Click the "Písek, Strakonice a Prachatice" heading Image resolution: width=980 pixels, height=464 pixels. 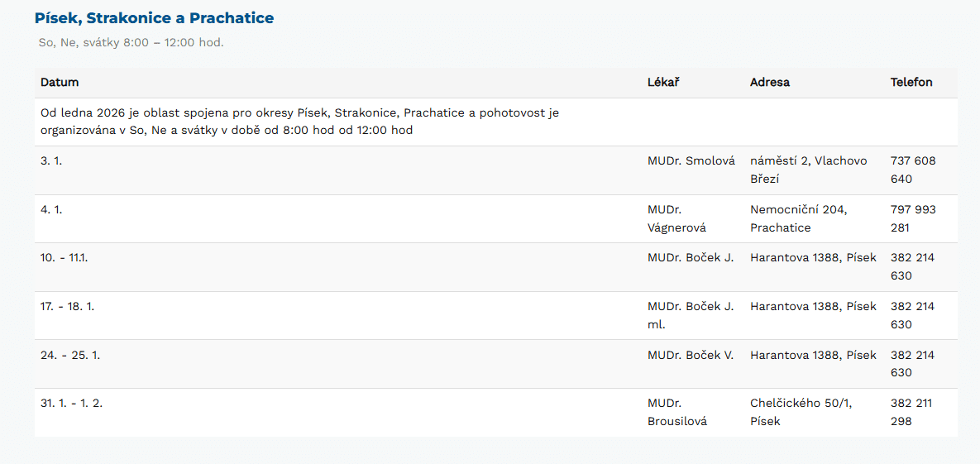pos(154,18)
